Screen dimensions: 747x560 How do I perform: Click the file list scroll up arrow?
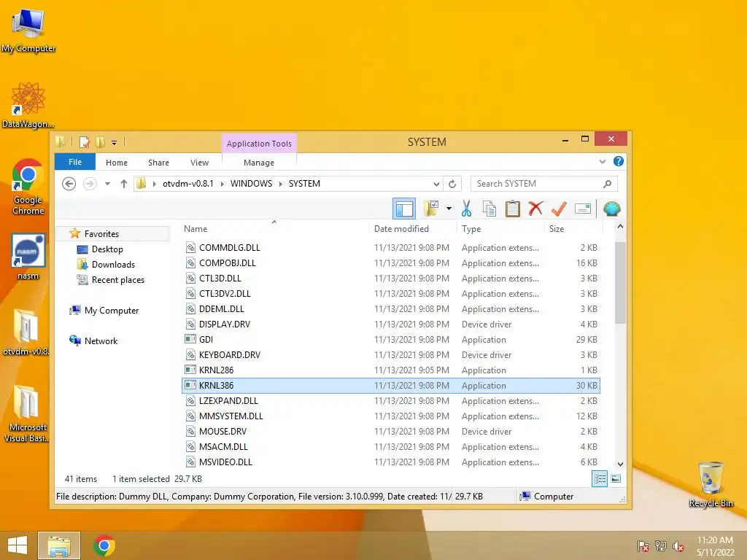coord(620,227)
